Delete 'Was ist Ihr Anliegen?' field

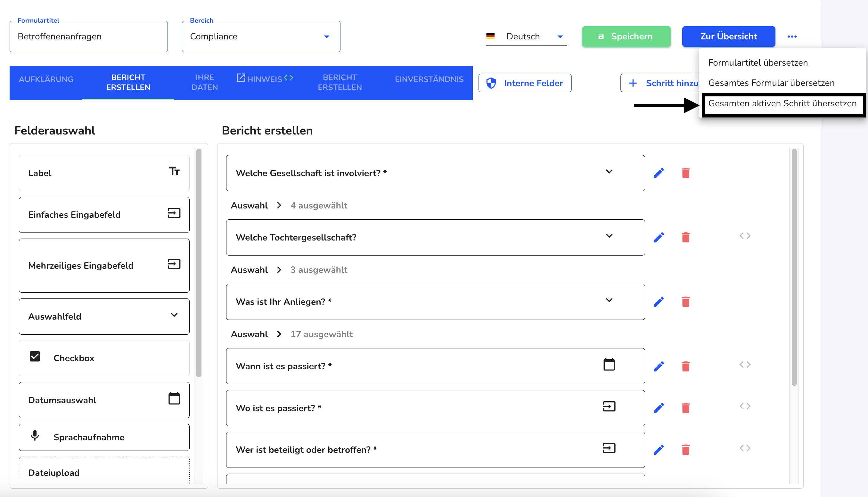[686, 302]
